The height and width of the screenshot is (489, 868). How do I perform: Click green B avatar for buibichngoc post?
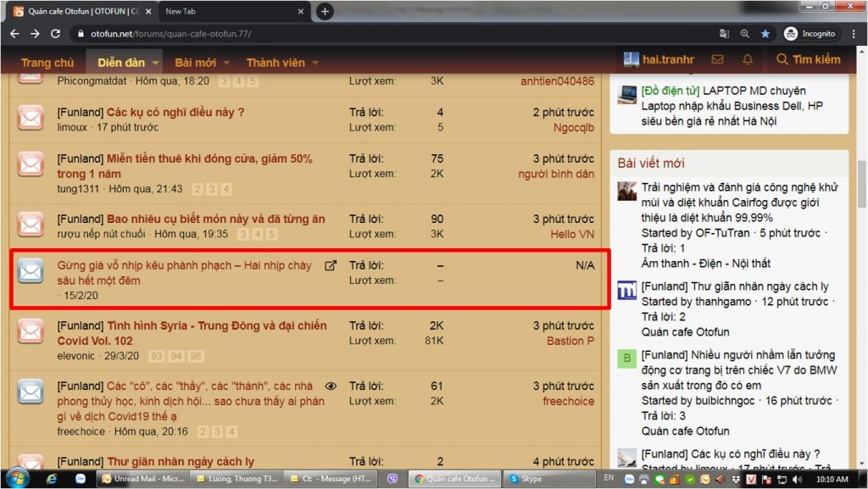point(627,358)
